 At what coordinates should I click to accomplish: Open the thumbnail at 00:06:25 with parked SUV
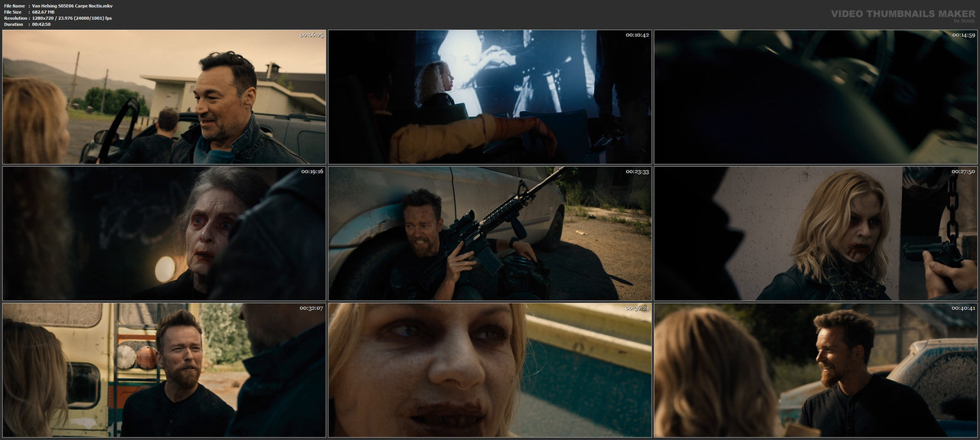(164, 97)
